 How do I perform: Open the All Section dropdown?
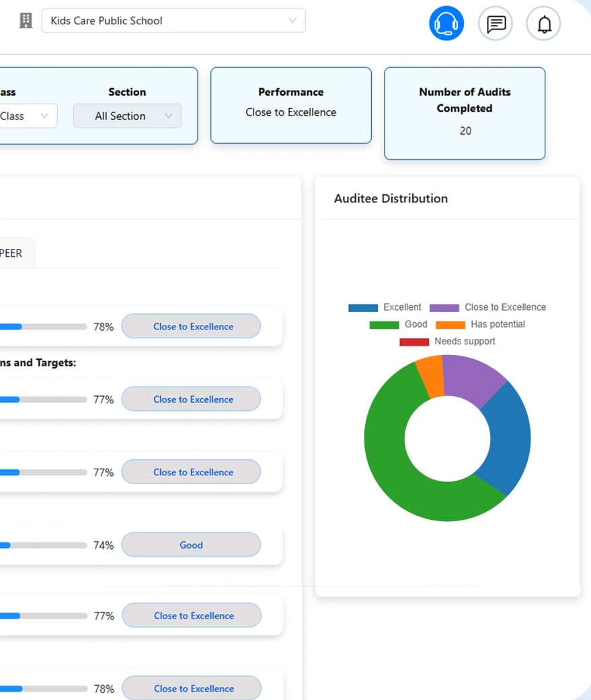tap(127, 116)
